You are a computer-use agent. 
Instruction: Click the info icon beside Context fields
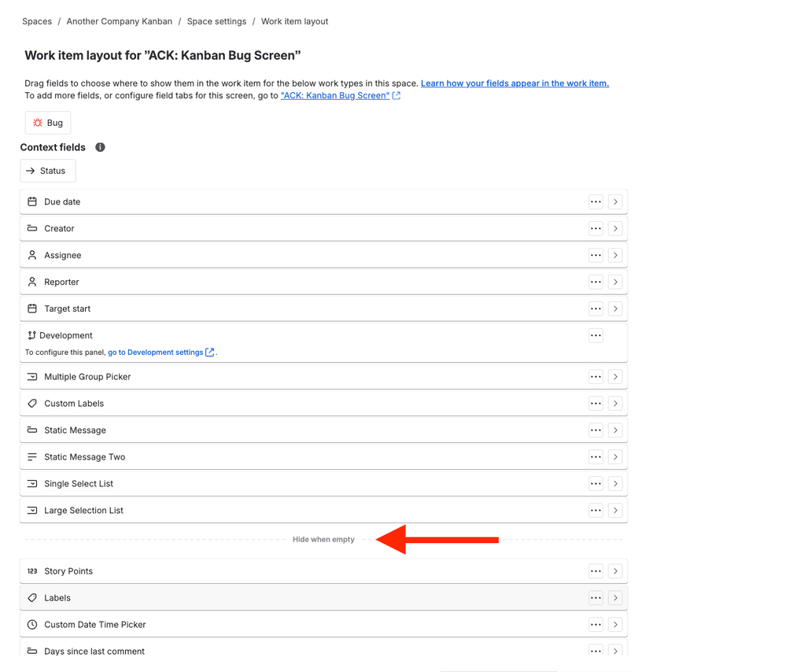tap(99, 147)
